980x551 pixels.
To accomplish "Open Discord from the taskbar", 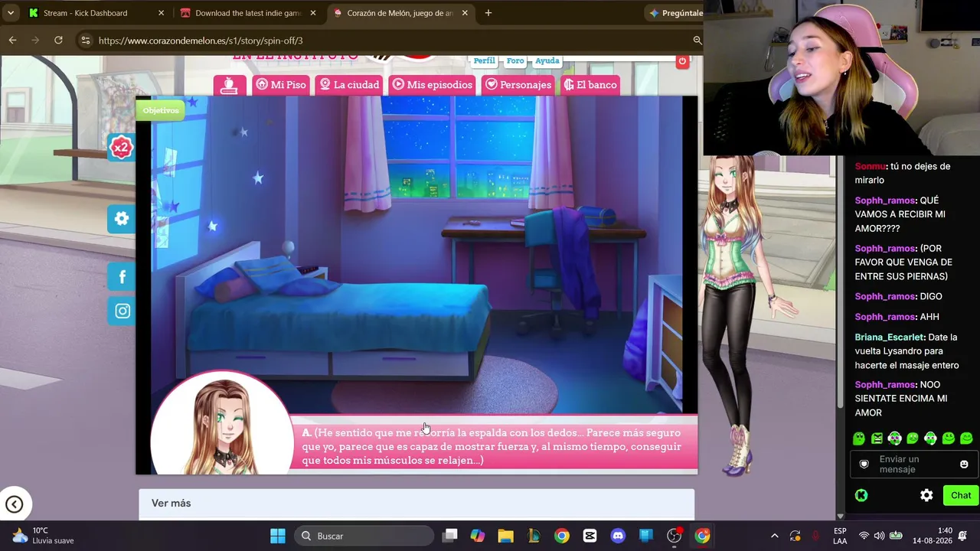I will tap(618, 536).
